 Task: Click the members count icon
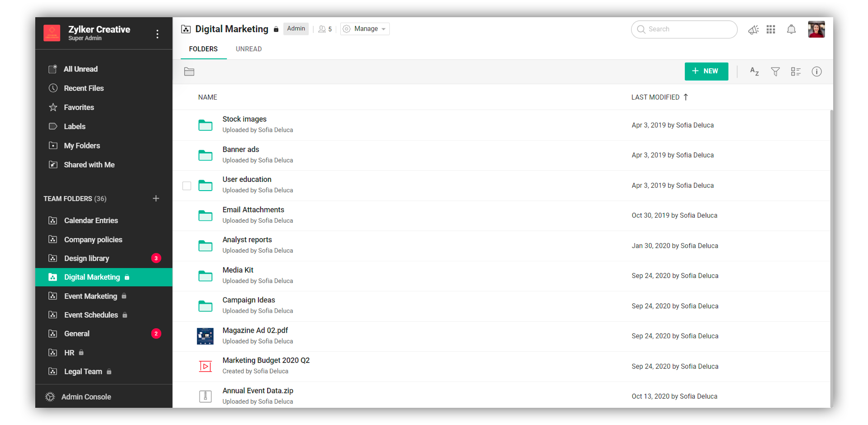[x=325, y=29]
